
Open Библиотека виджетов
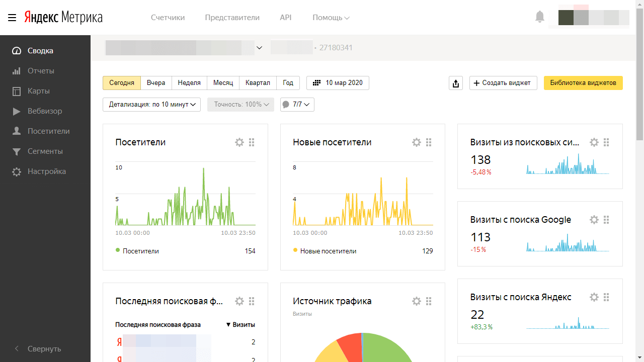(x=583, y=83)
